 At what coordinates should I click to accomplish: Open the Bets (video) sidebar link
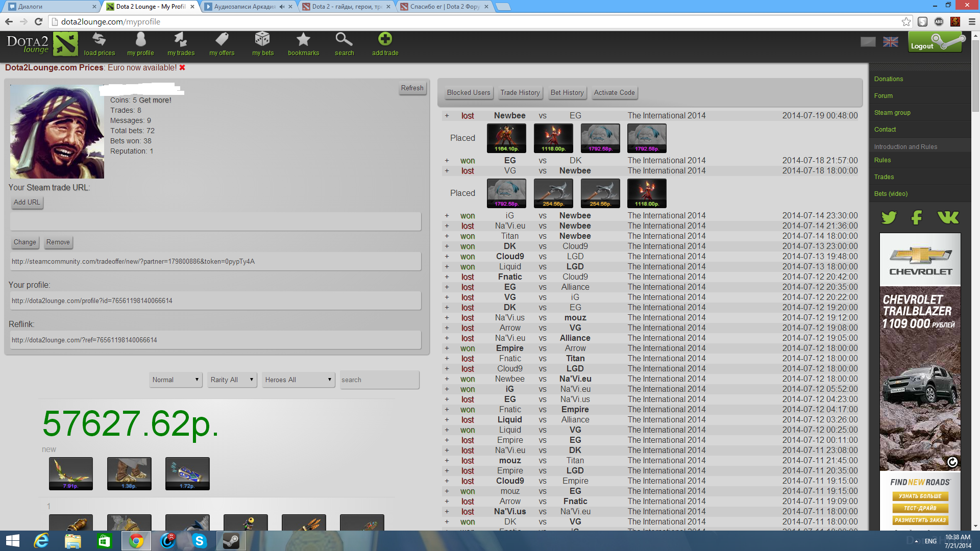[x=890, y=194]
